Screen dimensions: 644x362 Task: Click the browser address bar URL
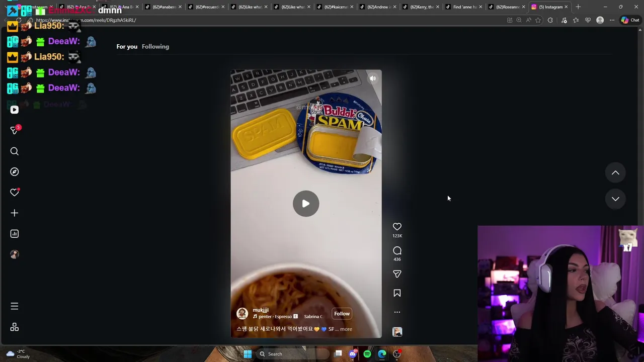pyautogui.click(x=86, y=20)
